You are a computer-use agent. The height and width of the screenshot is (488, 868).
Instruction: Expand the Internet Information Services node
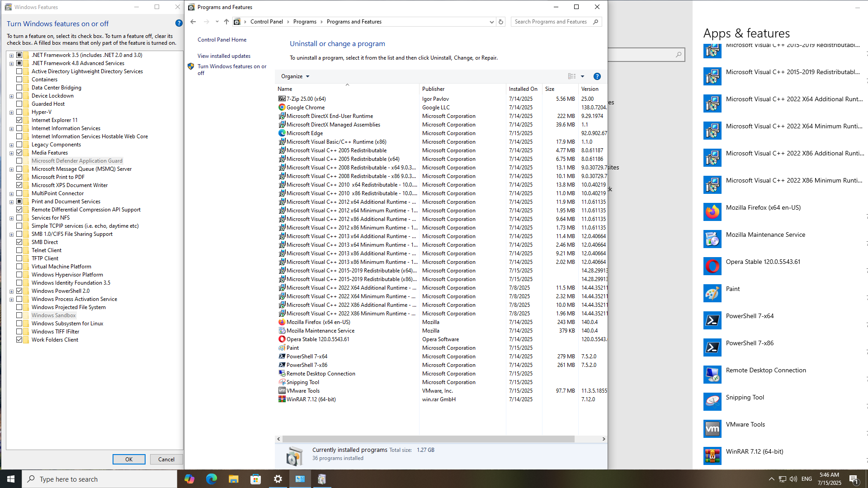11,128
